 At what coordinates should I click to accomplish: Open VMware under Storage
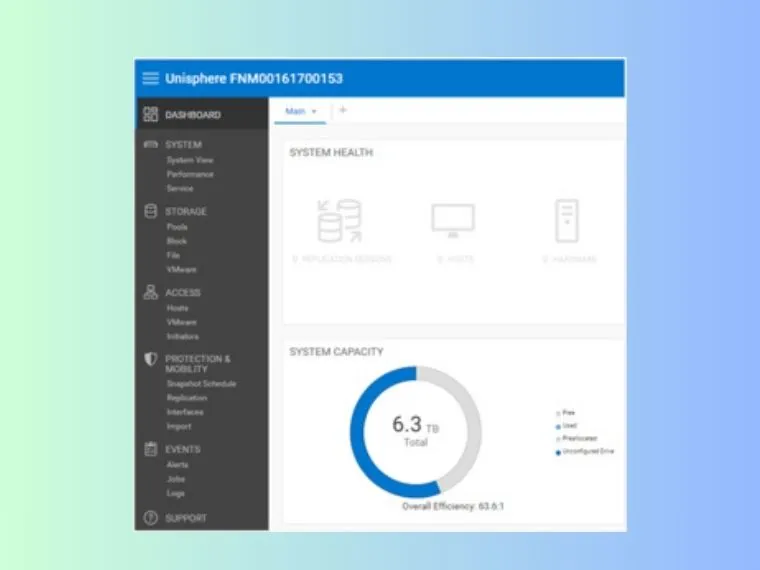[181, 269]
